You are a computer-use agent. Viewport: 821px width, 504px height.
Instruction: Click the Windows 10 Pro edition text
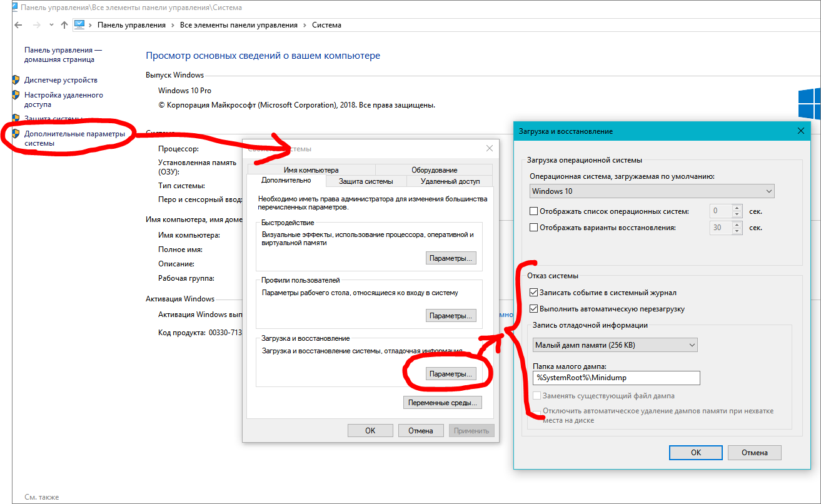[184, 91]
